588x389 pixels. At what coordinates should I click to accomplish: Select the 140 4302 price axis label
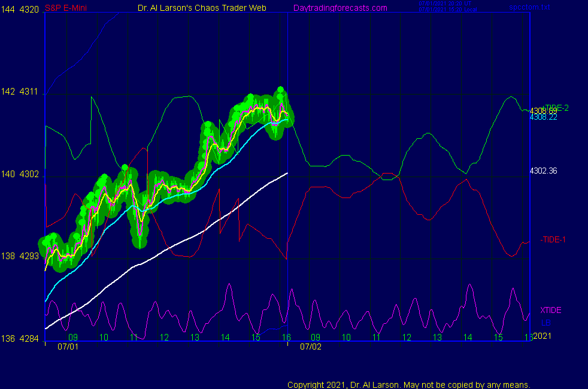(20, 174)
